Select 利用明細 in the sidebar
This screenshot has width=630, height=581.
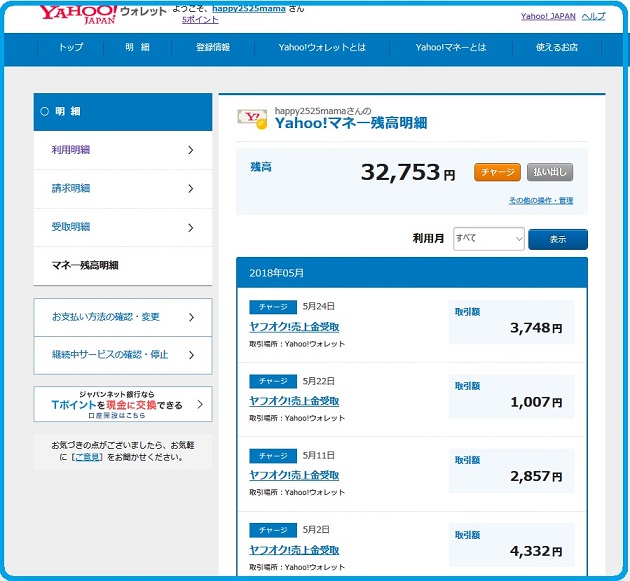coord(123,150)
